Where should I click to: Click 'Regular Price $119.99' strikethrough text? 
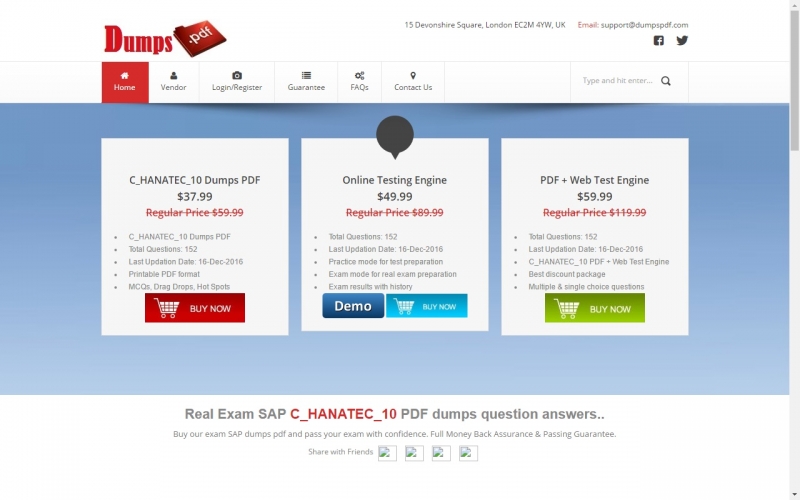click(595, 213)
